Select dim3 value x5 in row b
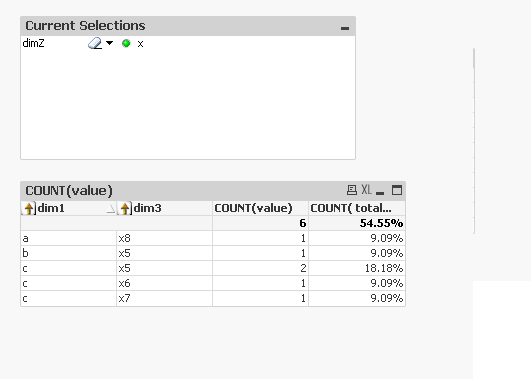This screenshot has height=379, width=531. tap(165, 253)
